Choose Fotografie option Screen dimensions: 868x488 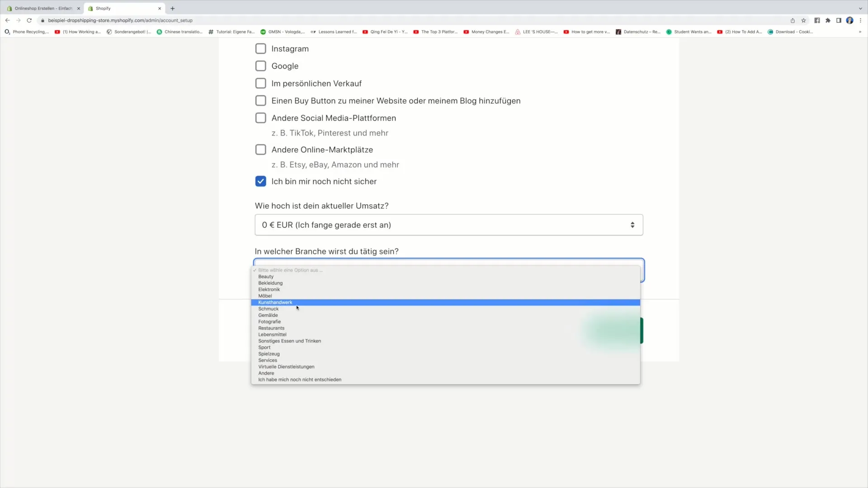[446, 322]
